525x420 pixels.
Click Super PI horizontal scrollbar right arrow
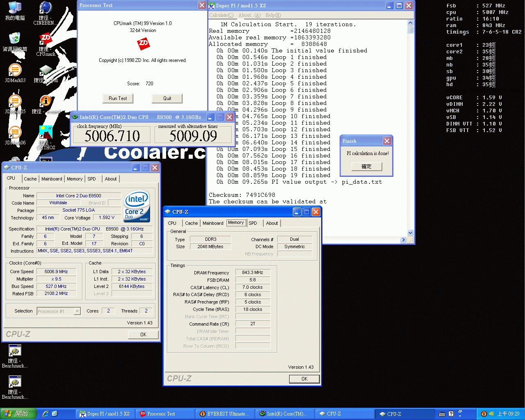pos(404,240)
